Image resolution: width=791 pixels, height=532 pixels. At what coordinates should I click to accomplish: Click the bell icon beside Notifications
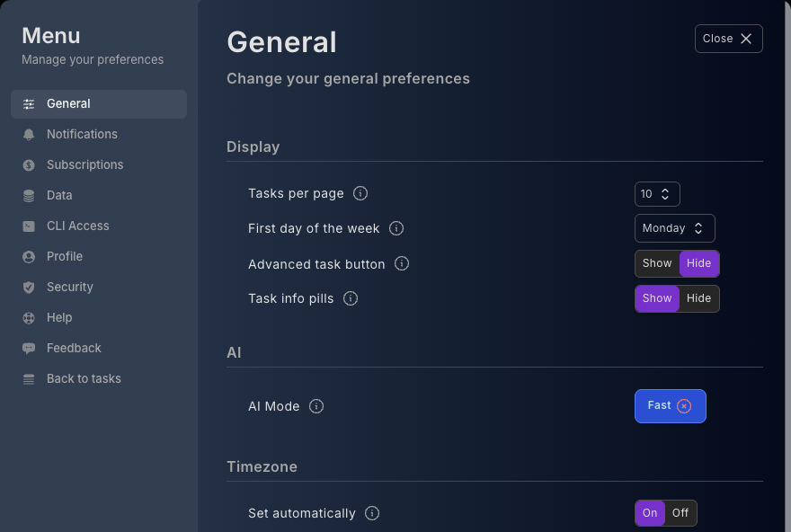point(29,135)
